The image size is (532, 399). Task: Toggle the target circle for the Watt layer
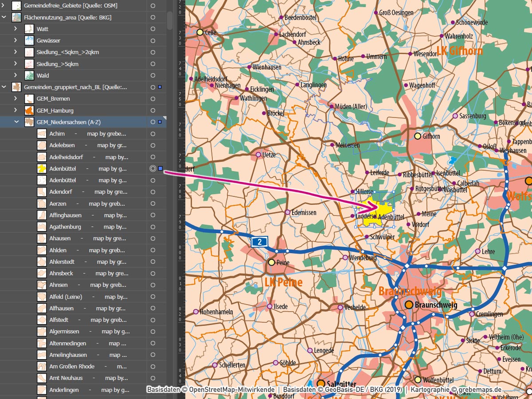(153, 29)
